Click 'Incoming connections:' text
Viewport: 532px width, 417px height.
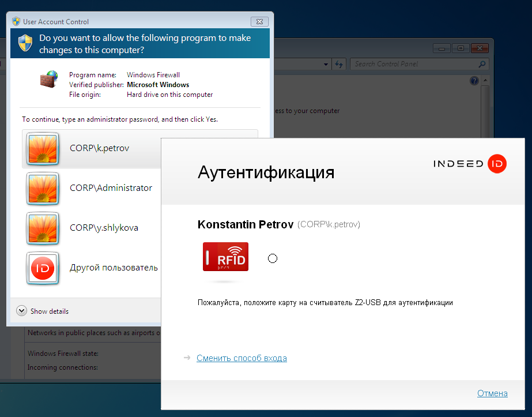(x=63, y=367)
